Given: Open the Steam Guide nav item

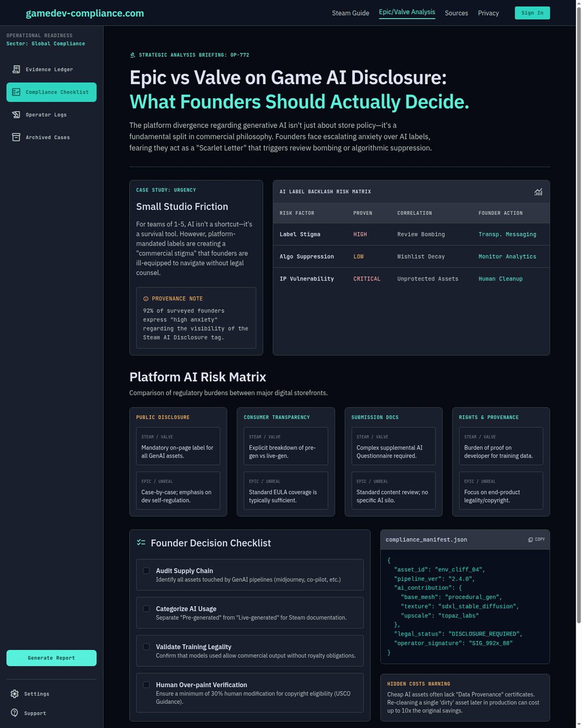Looking at the screenshot, I should tap(350, 13).
